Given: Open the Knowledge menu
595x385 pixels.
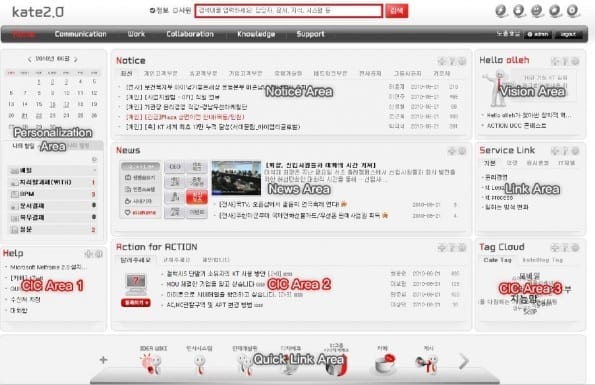Looking at the screenshot, I should 256,34.
